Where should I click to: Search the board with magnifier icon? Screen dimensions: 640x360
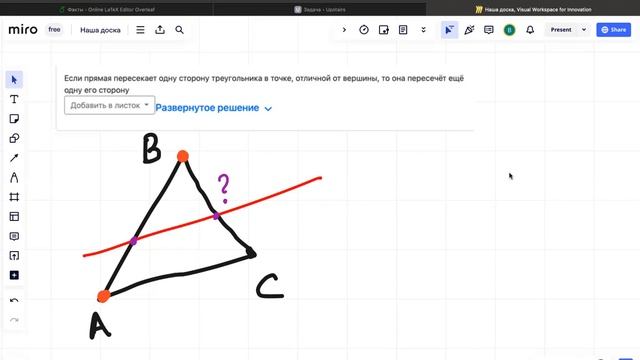(x=179, y=30)
